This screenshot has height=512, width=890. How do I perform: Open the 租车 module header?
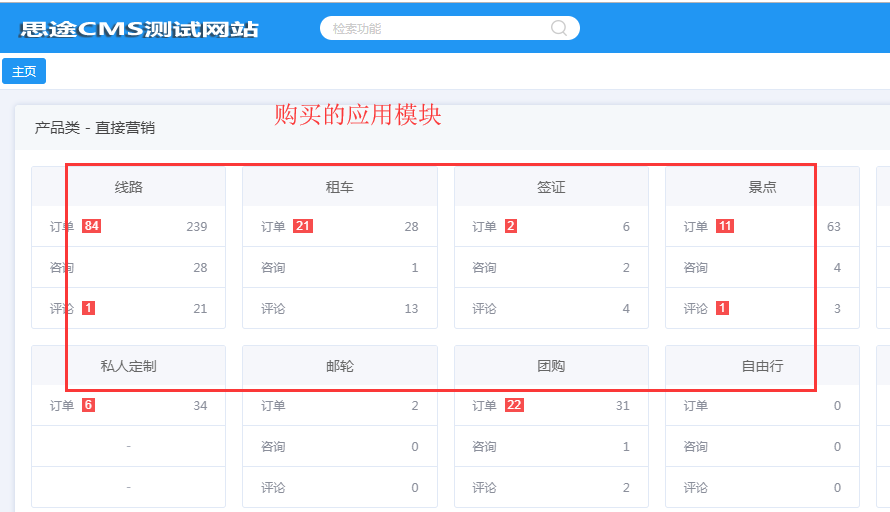340,187
